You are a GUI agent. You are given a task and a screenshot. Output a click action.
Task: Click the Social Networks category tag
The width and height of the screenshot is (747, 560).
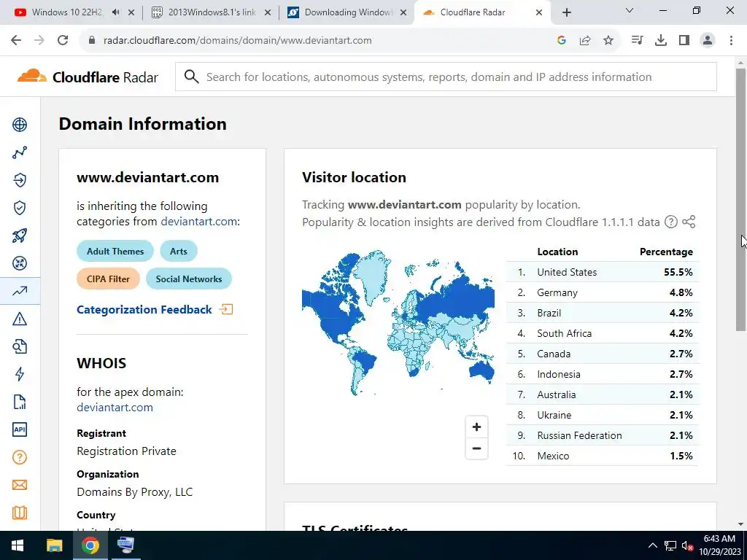189,279
